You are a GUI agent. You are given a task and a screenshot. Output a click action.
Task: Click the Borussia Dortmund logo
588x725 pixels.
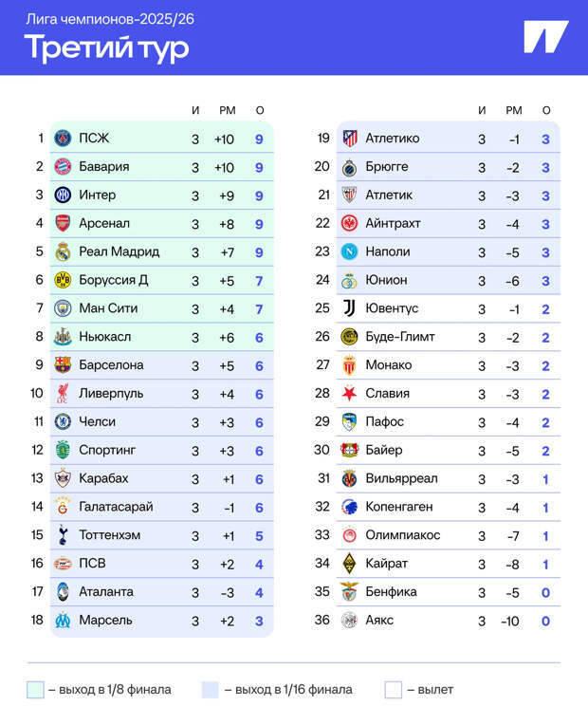(x=63, y=280)
